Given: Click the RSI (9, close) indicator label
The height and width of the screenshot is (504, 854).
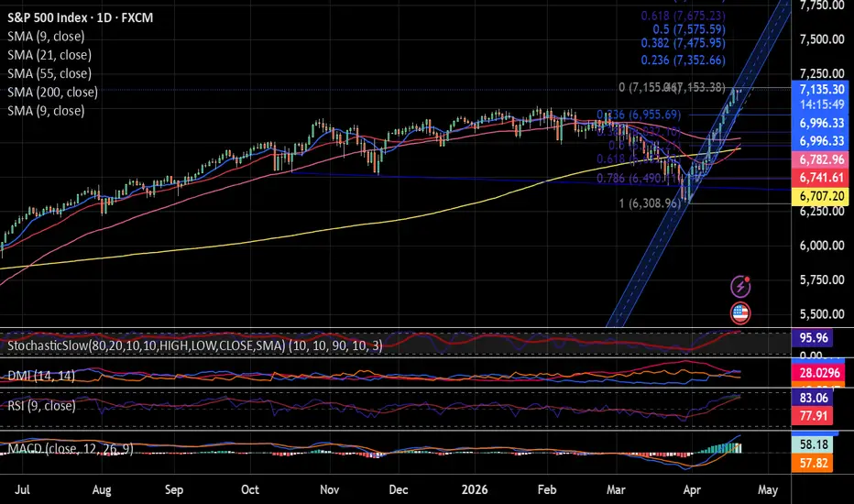Looking at the screenshot, I should [x=42, y=406].
